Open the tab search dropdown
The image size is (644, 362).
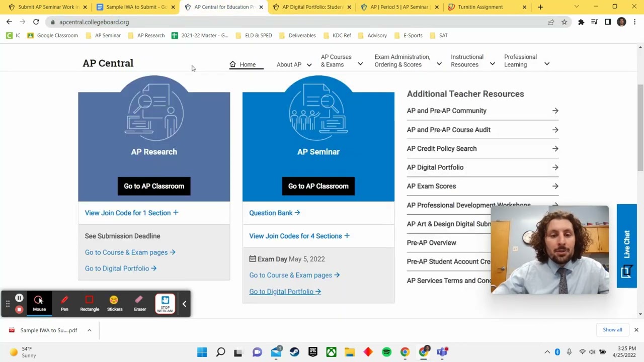577,7
